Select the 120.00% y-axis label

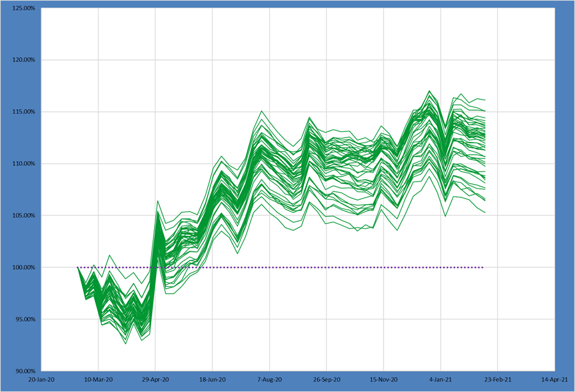(x=24, y=60)
